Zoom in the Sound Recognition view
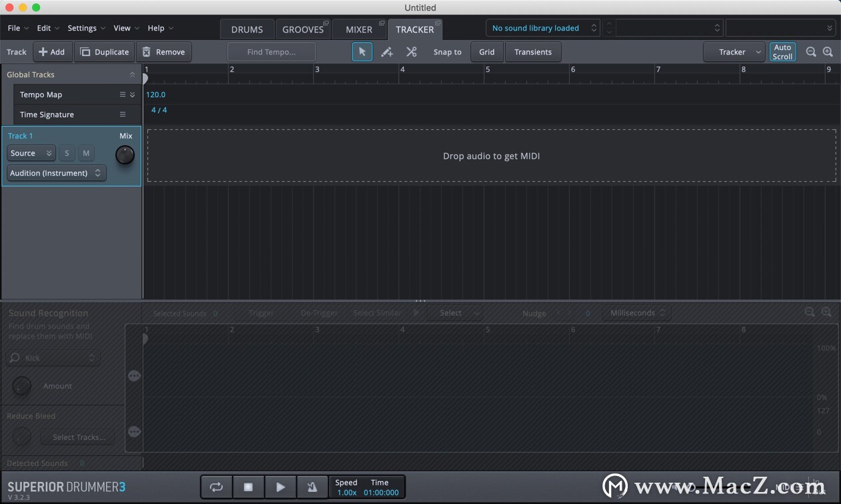Viewport: 841px width, 504px height. (826, 312)
